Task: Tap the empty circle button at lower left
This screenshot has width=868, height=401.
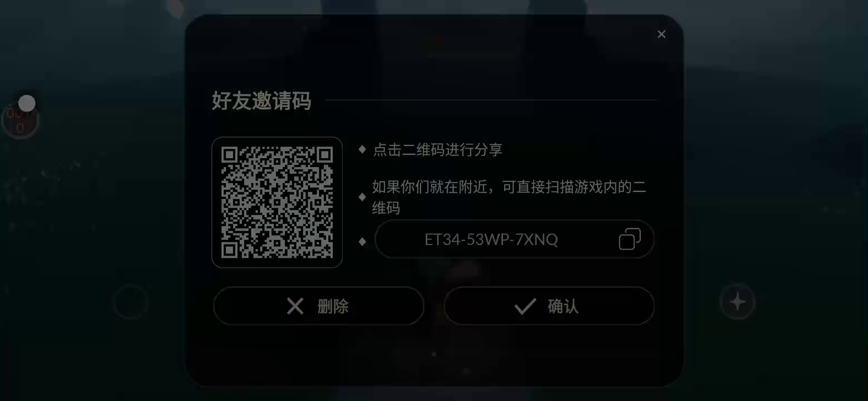Action: (x=130, y=302)
